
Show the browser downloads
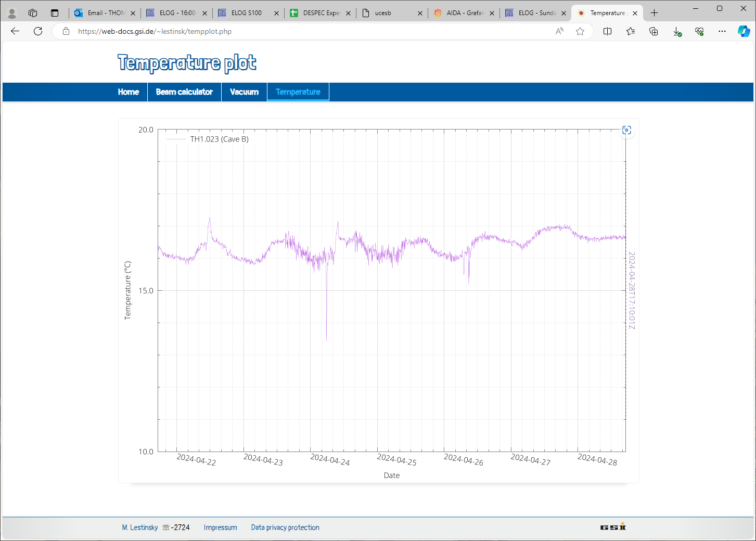(677, 31)
